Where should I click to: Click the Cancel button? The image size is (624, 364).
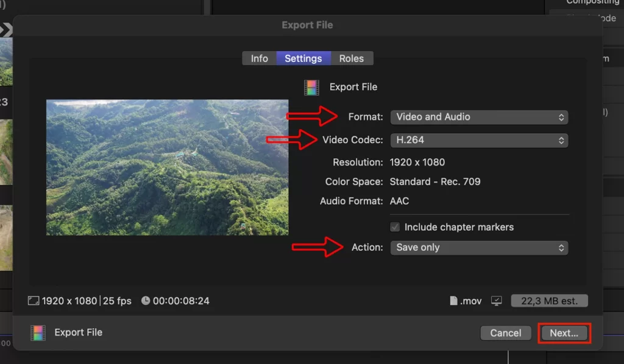pos(506,333)
